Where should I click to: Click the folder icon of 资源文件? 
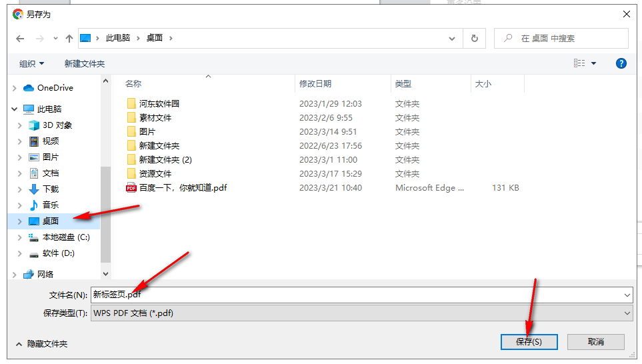coord(131,173)
